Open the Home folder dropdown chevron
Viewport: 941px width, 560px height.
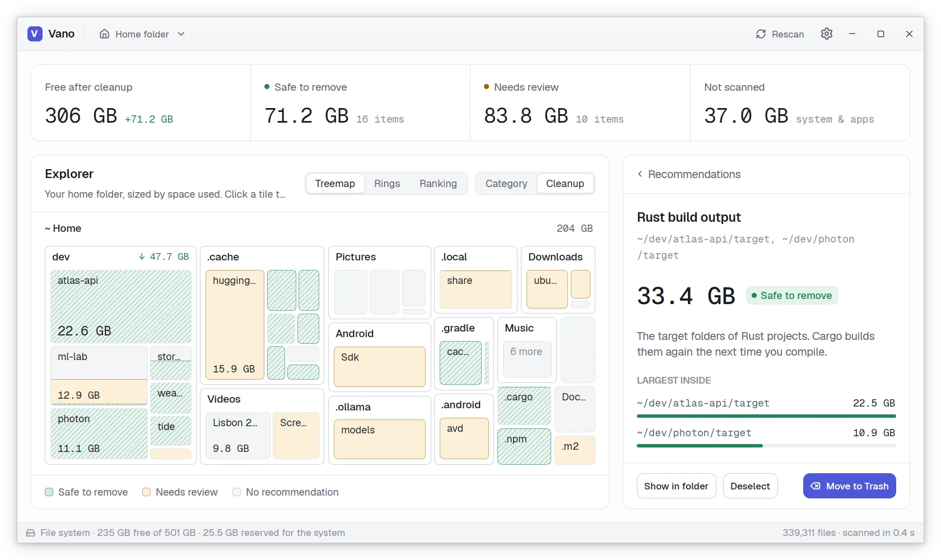click(181, 34)
